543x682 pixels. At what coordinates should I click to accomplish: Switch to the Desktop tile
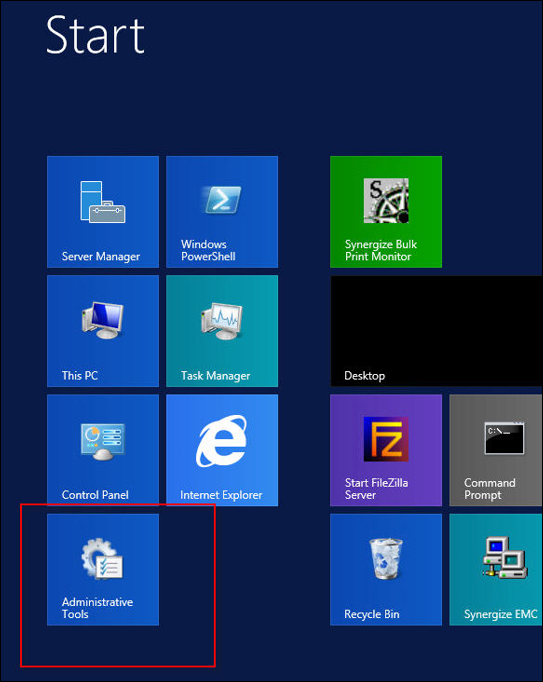[x=436, y=331]
